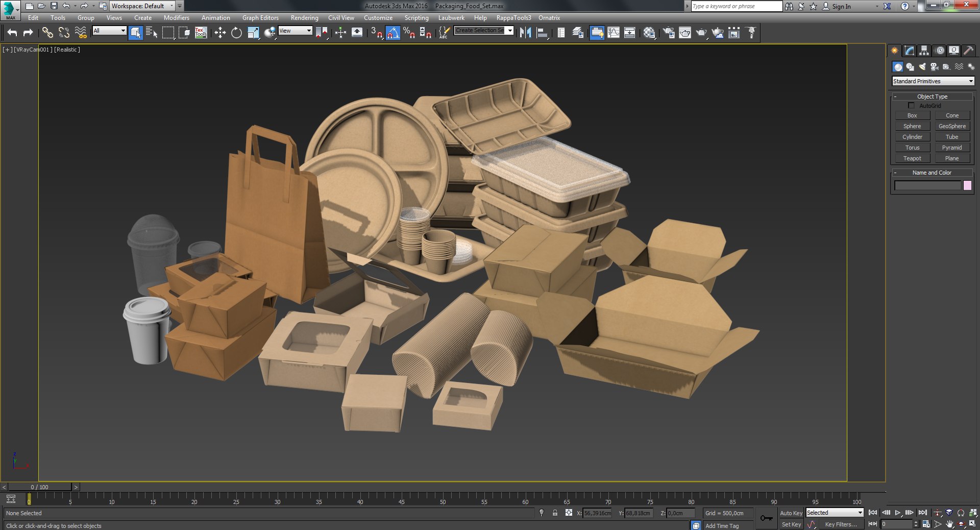Click the Undo arrow icon
Viewport: 980px width, 530px height.
point(12,33)
